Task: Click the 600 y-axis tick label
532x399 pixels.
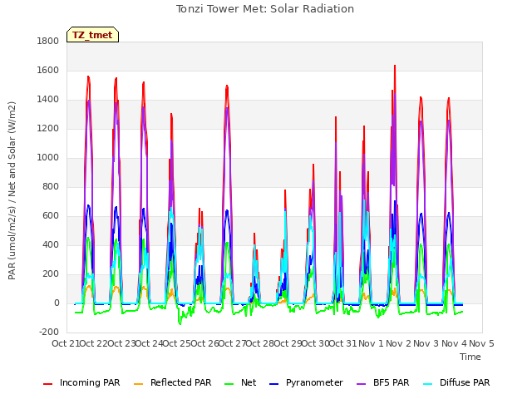Action: [x=51, y=216]
